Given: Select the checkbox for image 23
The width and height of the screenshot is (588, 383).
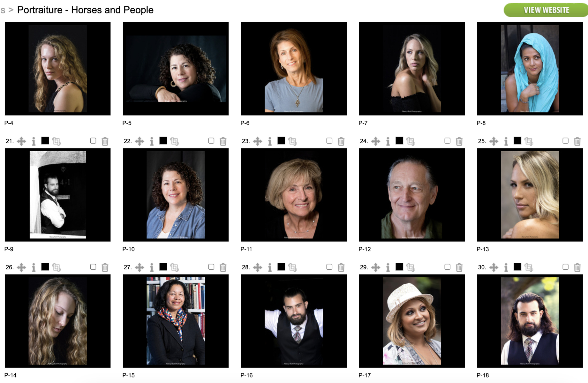Looking at the screenshot, I should pyautogui.click(x=329, y=141).
